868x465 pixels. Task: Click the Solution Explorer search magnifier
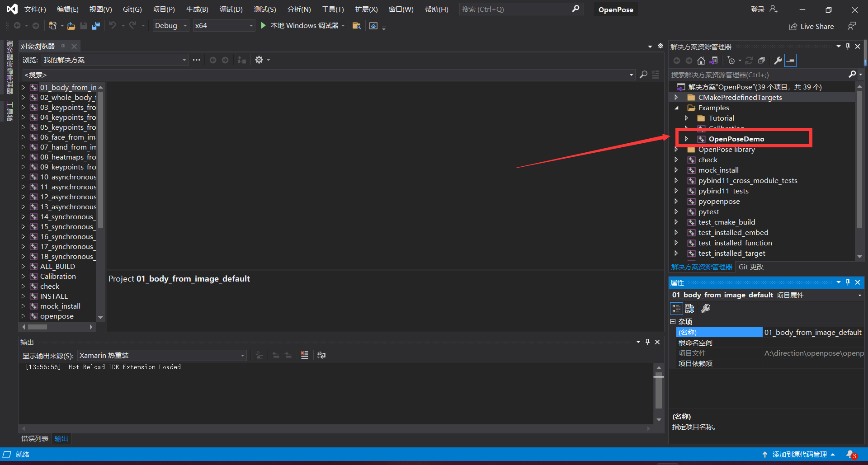pyautogui.click(x=852, y=74)
